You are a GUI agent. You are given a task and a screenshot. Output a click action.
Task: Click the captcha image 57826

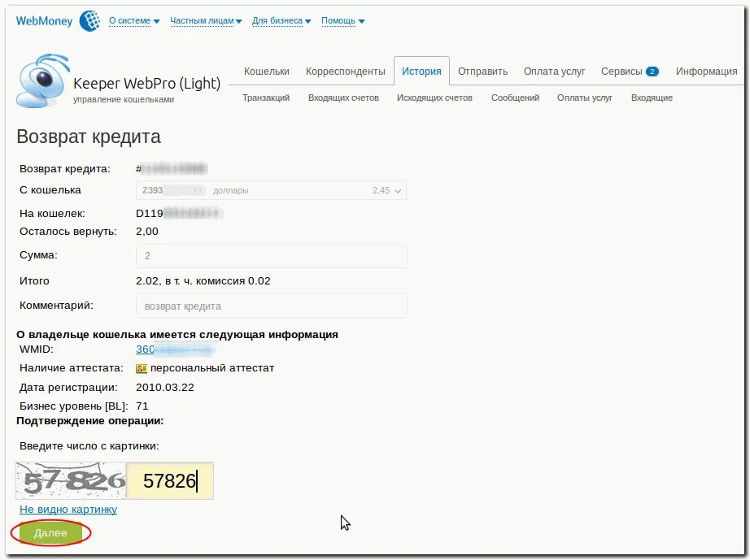point(71,480)
